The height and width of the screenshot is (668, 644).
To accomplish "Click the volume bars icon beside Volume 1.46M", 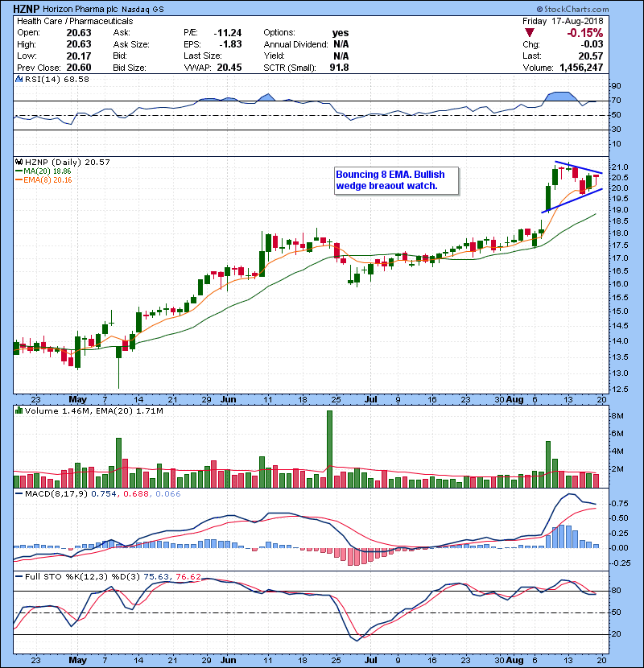I will 19,410.
